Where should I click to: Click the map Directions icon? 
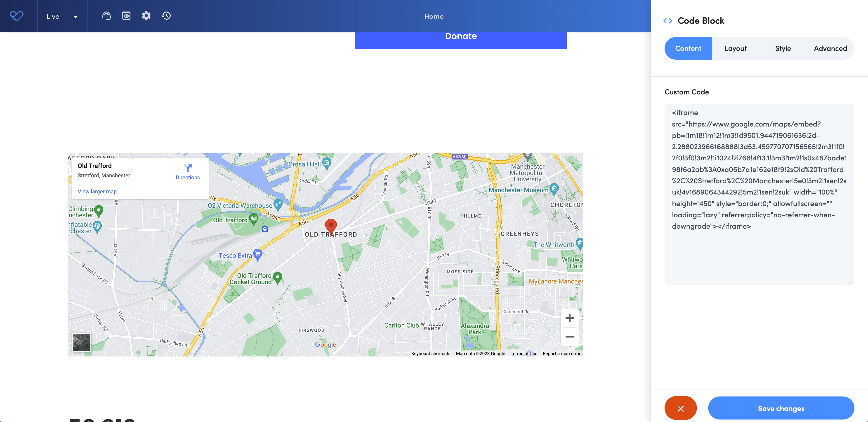tap(188, 168)
